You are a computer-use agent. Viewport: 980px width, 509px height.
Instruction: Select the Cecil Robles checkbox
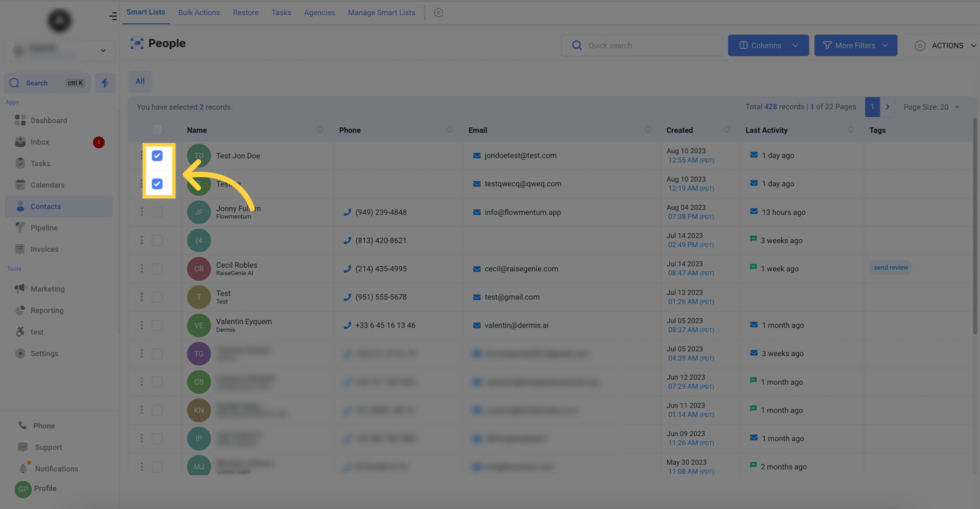tap(157, 269)
